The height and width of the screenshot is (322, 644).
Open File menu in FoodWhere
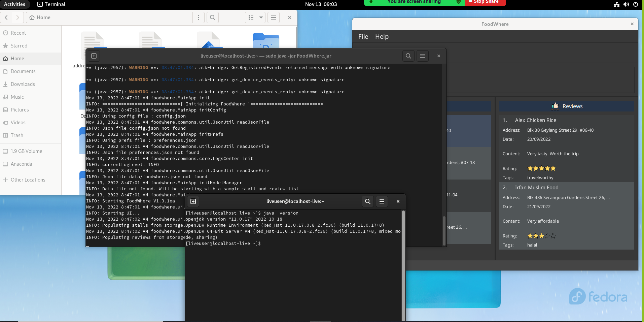(x=363, y=37)
